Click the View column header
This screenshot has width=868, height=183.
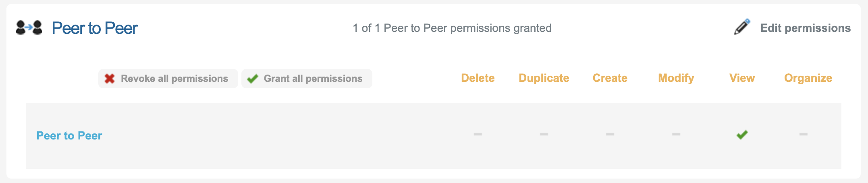pyautogui.click(x=742, y=78)
